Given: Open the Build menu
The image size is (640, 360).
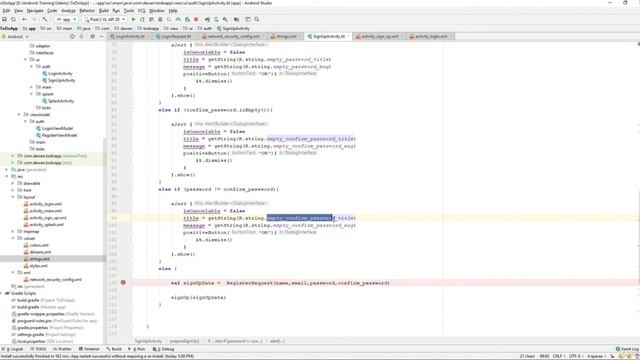Looking at the screenshot, I should pyautogui.click(x=104, y=11).
